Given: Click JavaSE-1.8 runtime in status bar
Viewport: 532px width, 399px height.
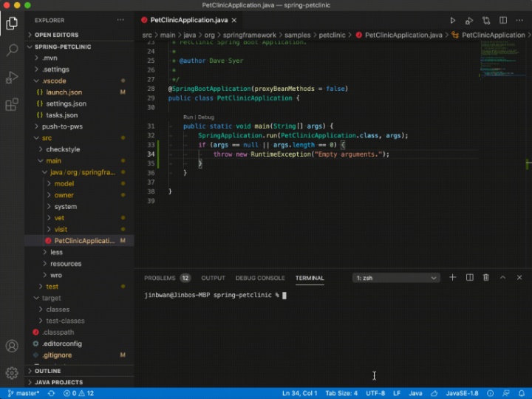Looking at the screenshot, I should pos(462,393).
